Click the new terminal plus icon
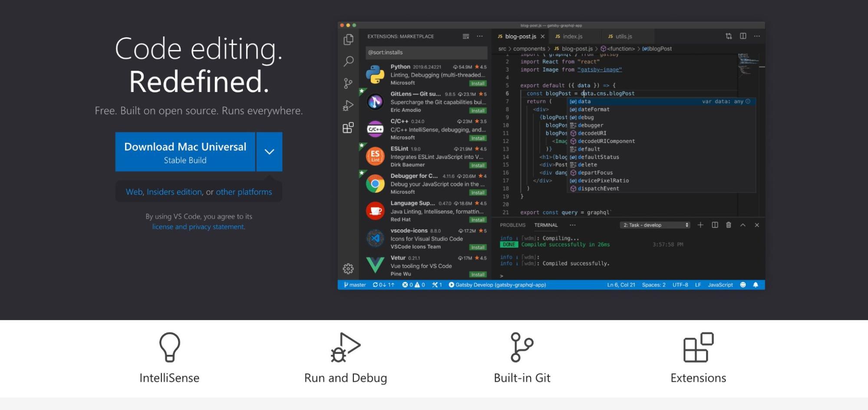868x410 pixels. [700, 225]
